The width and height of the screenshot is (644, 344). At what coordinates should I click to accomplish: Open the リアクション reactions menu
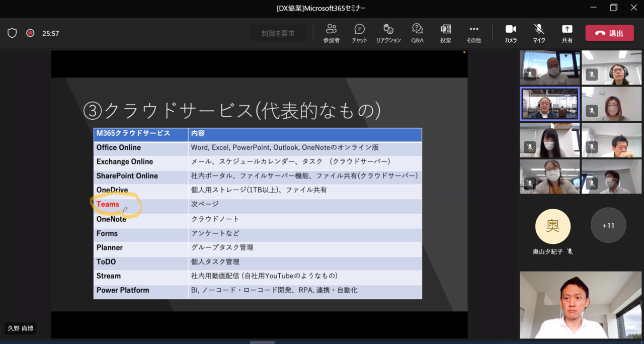point(388,33)
